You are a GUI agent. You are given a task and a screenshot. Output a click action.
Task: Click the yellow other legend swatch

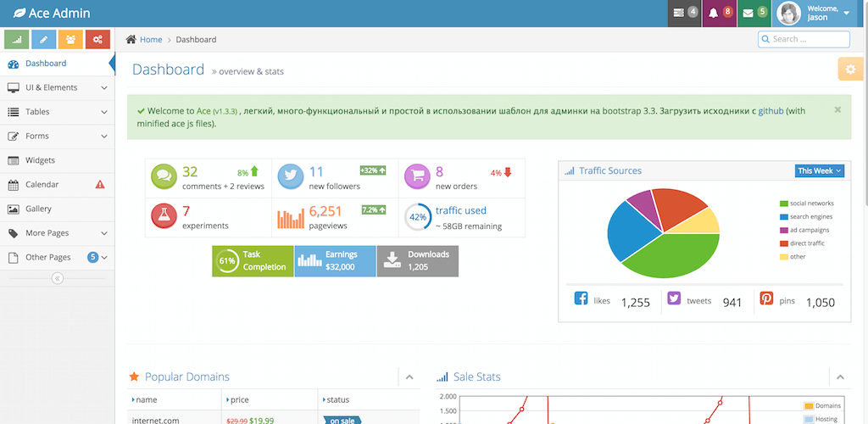point(783,257)
